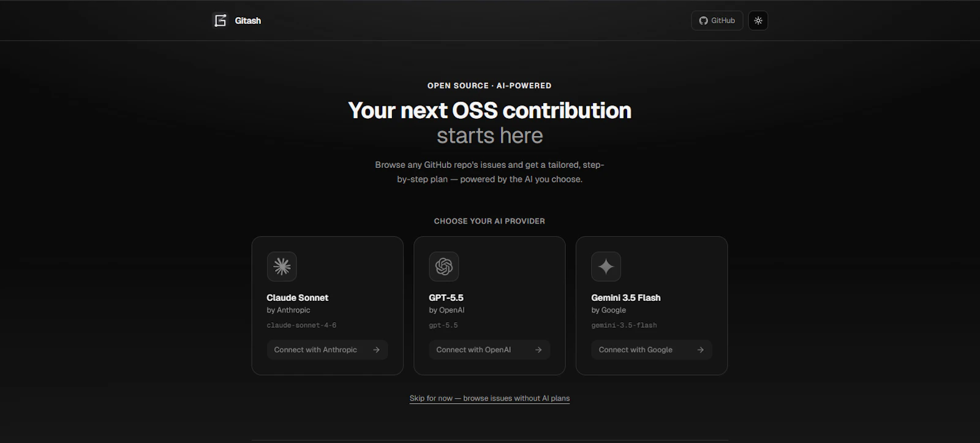Viewport: 980px width, 443px height.
Task: Click arrow on Connect with Google
Action: click(x=701, y=350)
